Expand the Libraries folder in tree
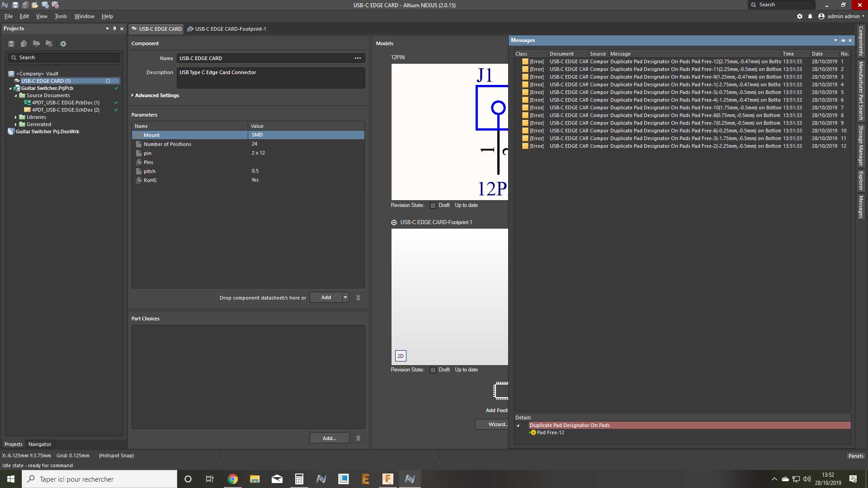 click(x=16, y=117)
